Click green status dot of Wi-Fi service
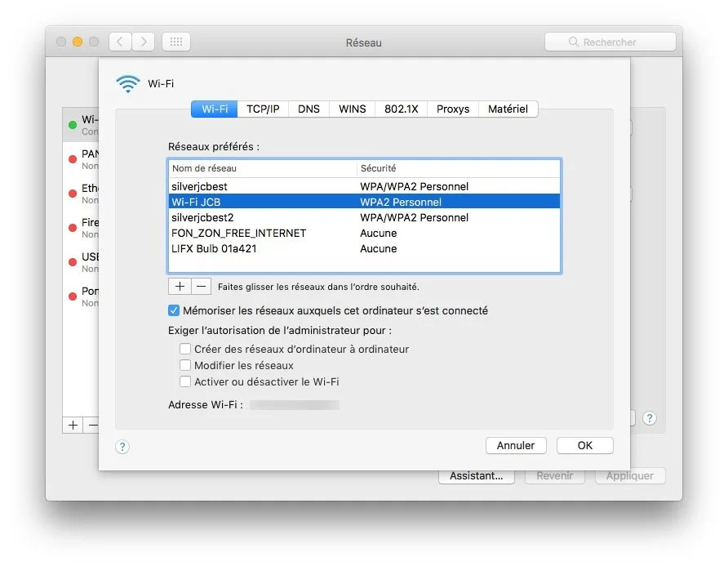The width and height of the screenshot is (728, 566). tap(73, 125)
